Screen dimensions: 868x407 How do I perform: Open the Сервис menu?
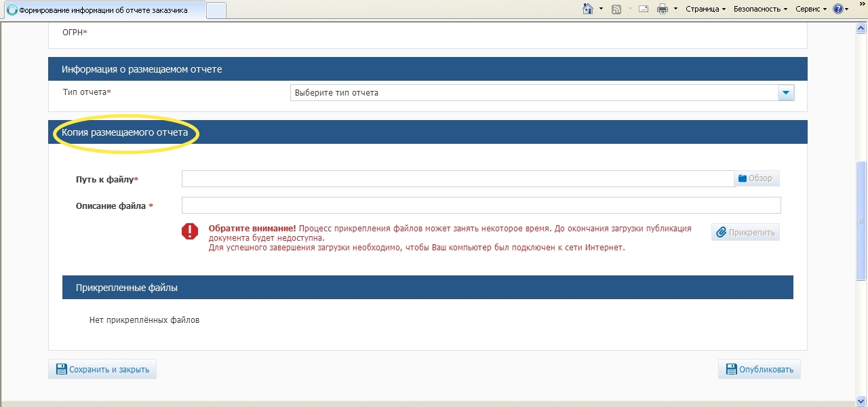pyautogui.click(x=811, y=9)
